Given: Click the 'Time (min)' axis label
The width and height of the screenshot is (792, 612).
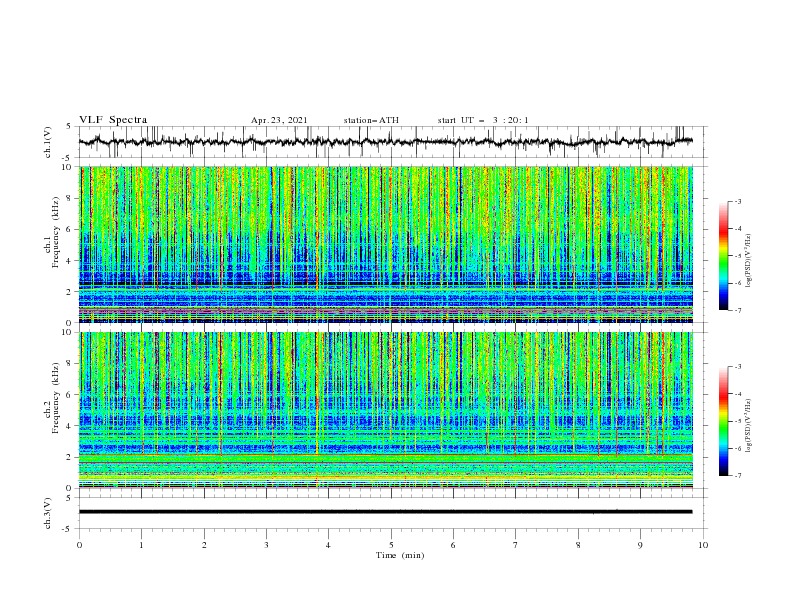Looking at the screenshot, I should (400, 555).
